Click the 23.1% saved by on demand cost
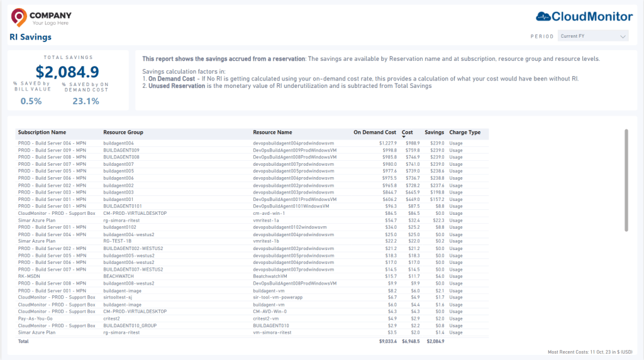The width and height of the screenshot is (644, 360). [86, 101]
